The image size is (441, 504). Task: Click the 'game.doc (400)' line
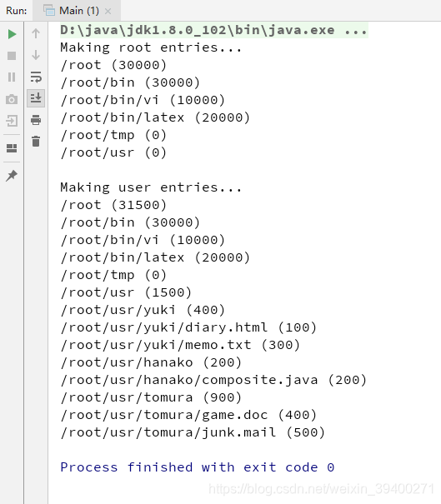tap(188, 415)
